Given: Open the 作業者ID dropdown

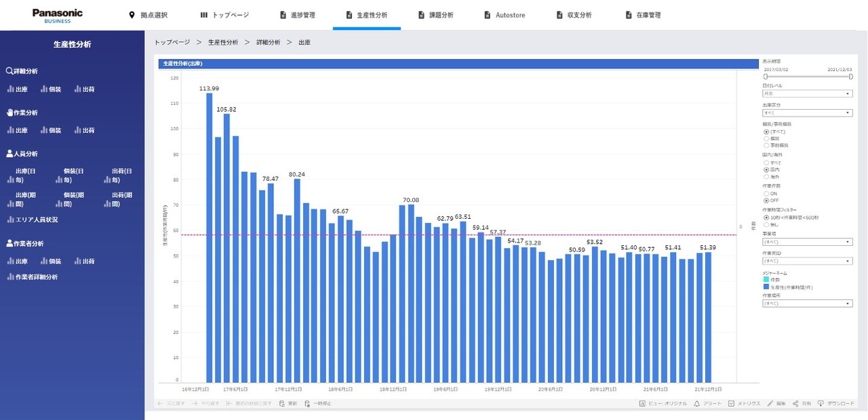Looking at the screenshot, I should point(807,261).
